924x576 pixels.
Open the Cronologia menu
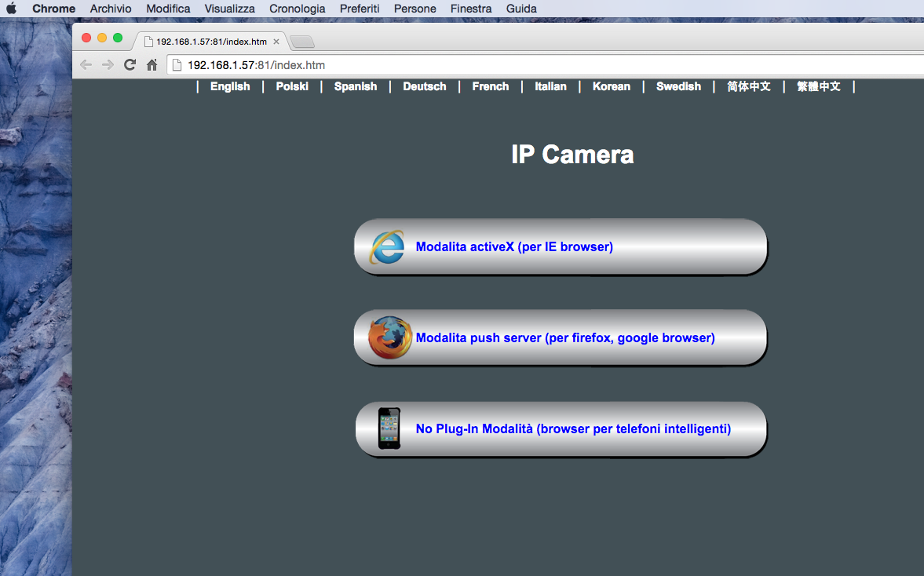tap(297, 9)
